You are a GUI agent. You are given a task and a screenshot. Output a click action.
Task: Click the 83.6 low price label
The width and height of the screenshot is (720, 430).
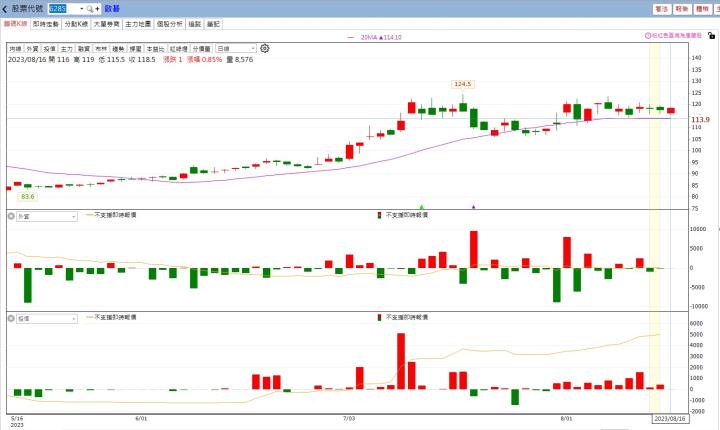[x=28, y=197]
